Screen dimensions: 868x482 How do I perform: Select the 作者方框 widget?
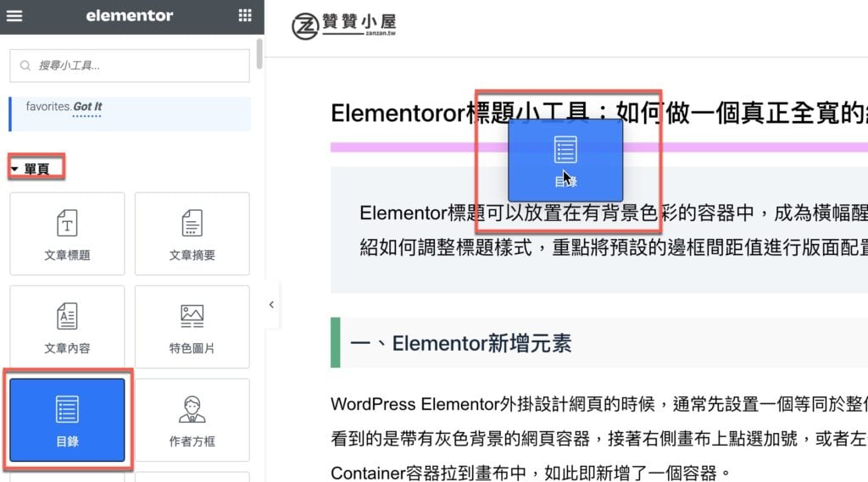point(192,420)
